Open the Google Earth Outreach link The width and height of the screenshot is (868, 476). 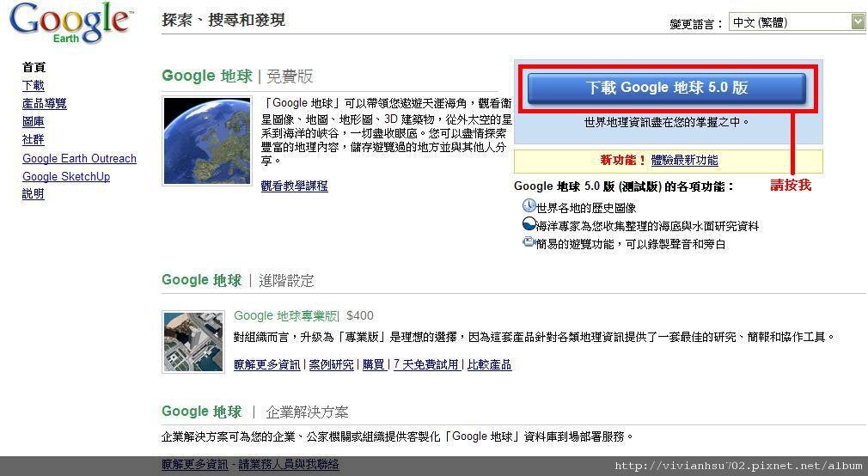tap(79, 158)
